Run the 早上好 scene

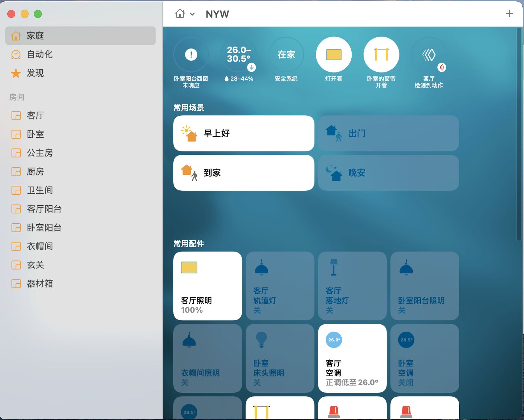tap(244, 133)
